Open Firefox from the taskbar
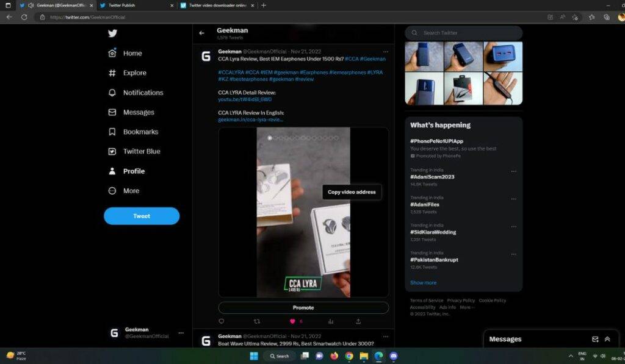The width and height of the screenshot is (625, 364). [x=334, y=356]
